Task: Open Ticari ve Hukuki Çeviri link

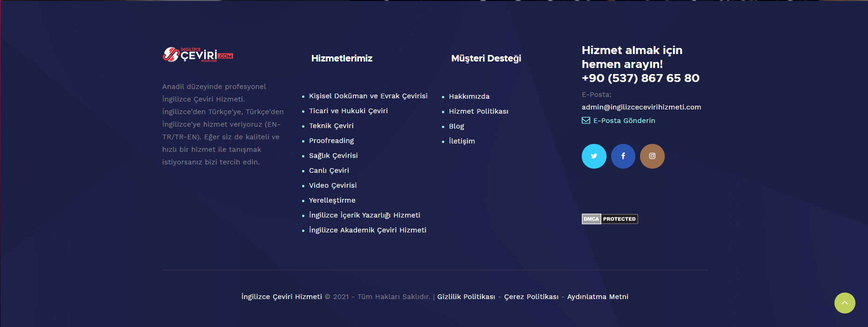Action: (x=348, y=111)
